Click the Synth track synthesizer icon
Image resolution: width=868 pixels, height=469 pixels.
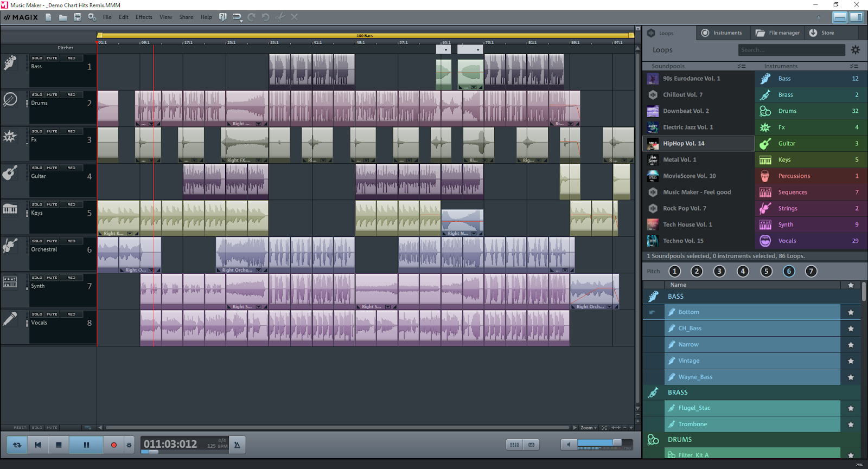coord(10,282)
